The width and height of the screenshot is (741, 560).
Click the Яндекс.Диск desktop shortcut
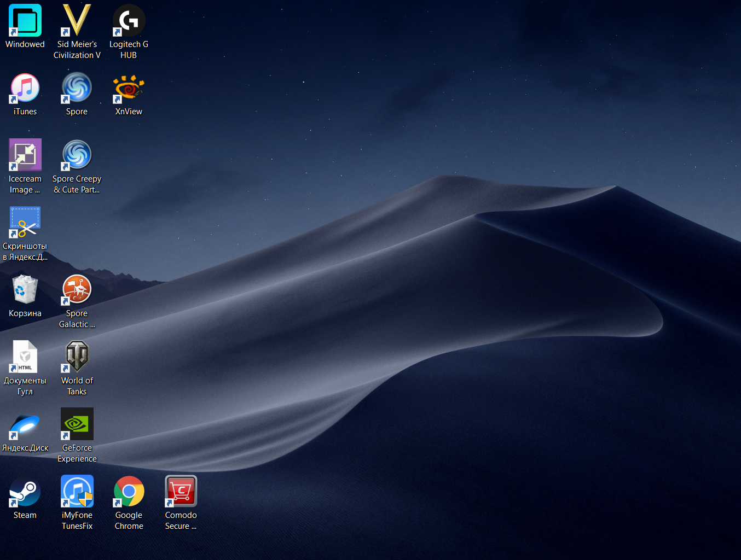point(25,424)
